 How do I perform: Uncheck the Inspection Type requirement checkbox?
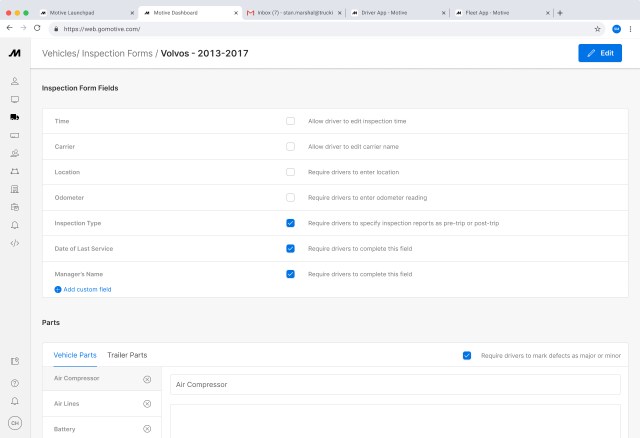coord(290,223)
